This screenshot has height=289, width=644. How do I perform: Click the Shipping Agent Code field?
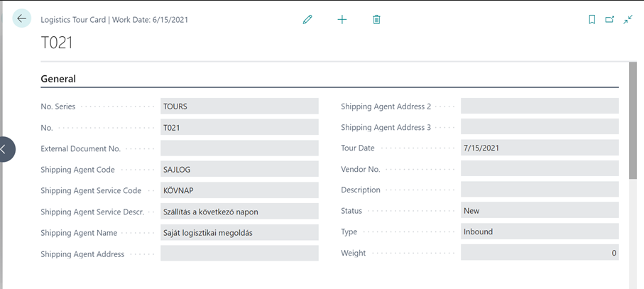[239, 170]
